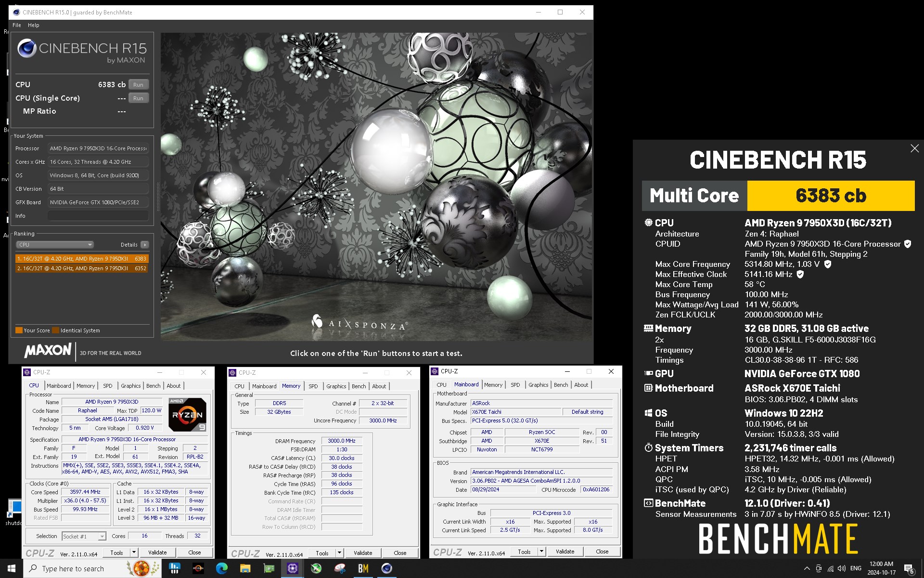Click the Cinebench title bar app icon
The height and width of the screenshot is (578, 924).
pyautogui.click(x=16, y=12)
